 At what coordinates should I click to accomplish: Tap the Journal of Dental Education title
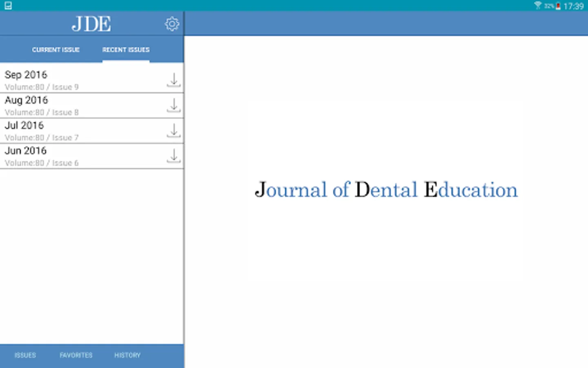(386, 190)
